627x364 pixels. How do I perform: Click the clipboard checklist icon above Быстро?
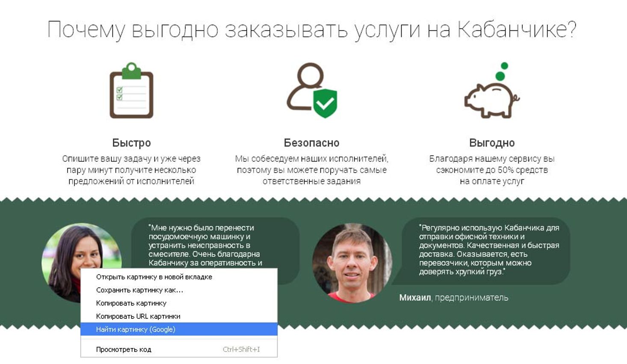point(131,90)
